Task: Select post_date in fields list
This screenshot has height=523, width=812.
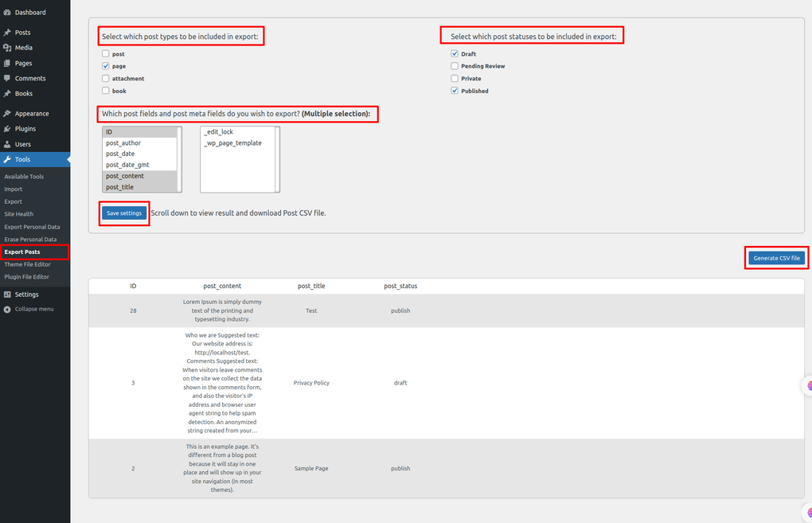Action: pyautogui.click(x=140, y=154)
